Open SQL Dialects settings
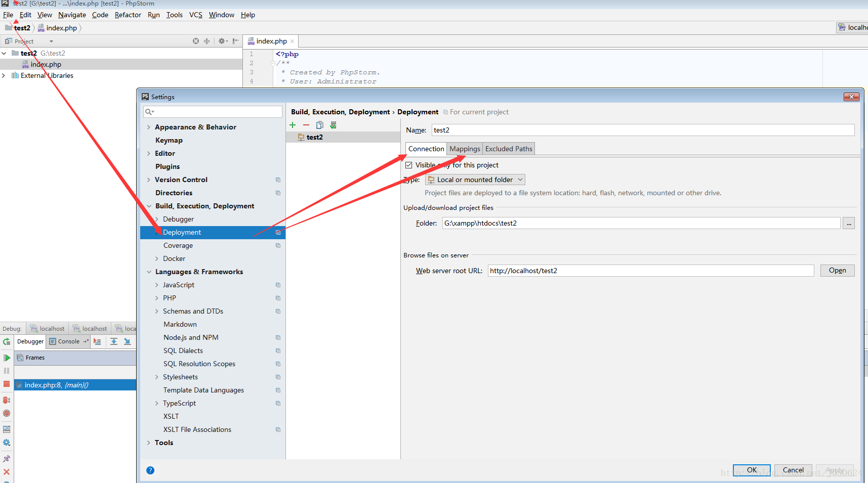Screen dimensions: 868x483 point(183,350)
